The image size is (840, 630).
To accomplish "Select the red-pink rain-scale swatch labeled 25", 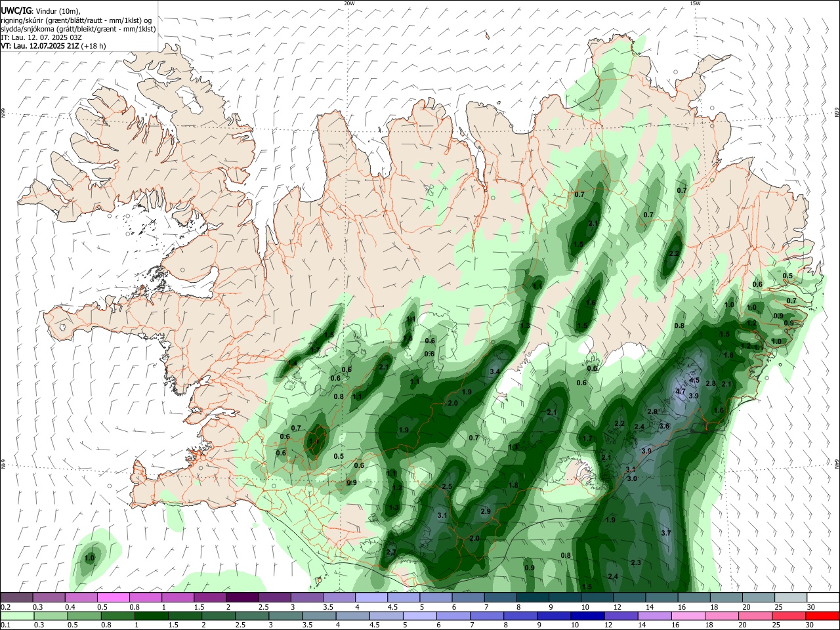I will 789,616.
